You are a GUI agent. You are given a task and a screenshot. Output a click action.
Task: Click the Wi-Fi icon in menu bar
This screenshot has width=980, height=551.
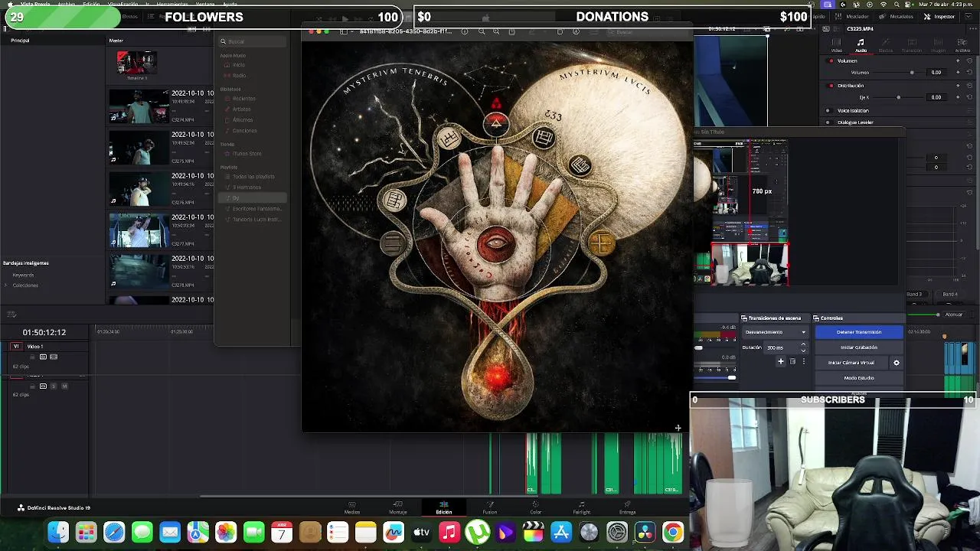883,4
